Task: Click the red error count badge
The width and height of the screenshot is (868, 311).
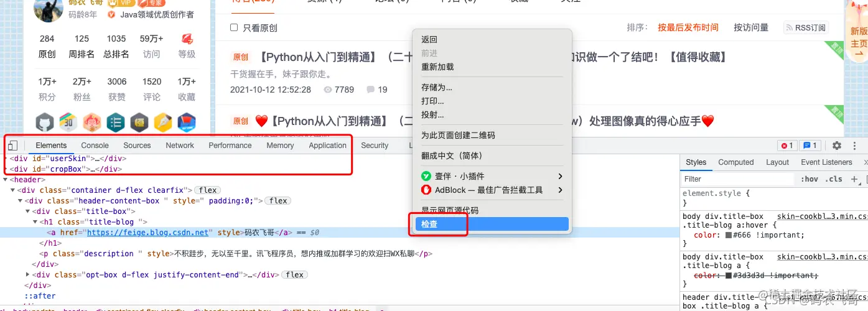Action: click(787, 146)
